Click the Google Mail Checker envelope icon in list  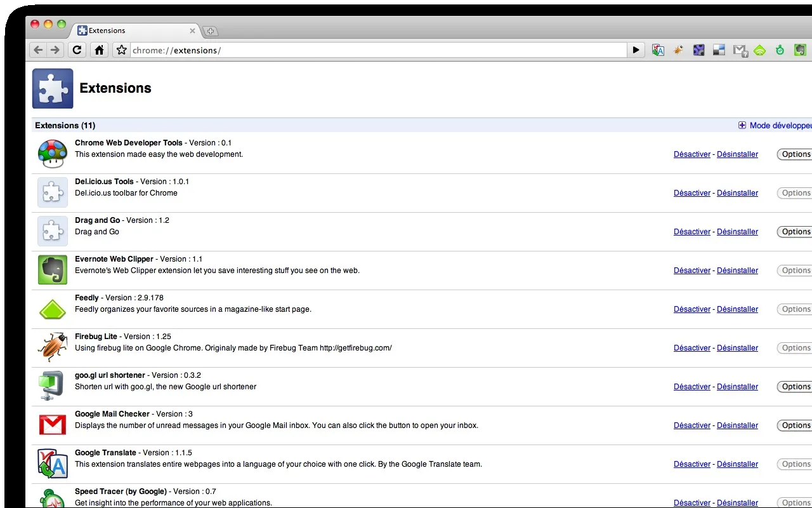pos(53,425)
